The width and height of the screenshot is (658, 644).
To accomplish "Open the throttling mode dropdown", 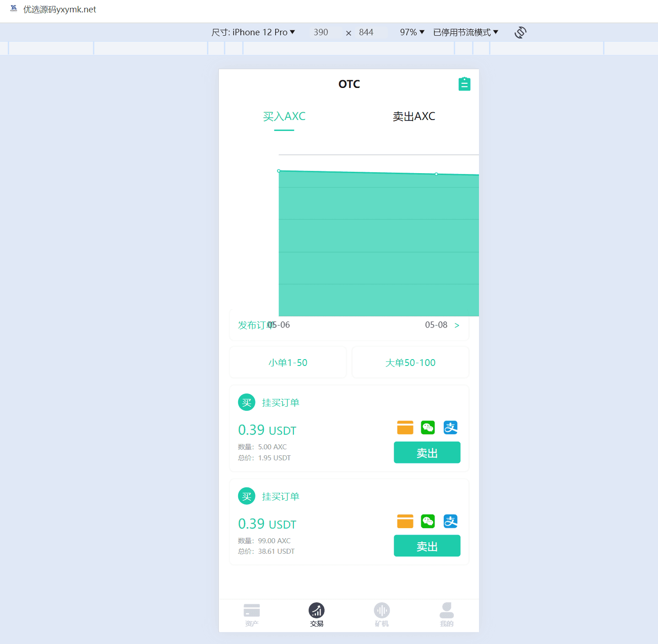I will [x=465, y=33].
